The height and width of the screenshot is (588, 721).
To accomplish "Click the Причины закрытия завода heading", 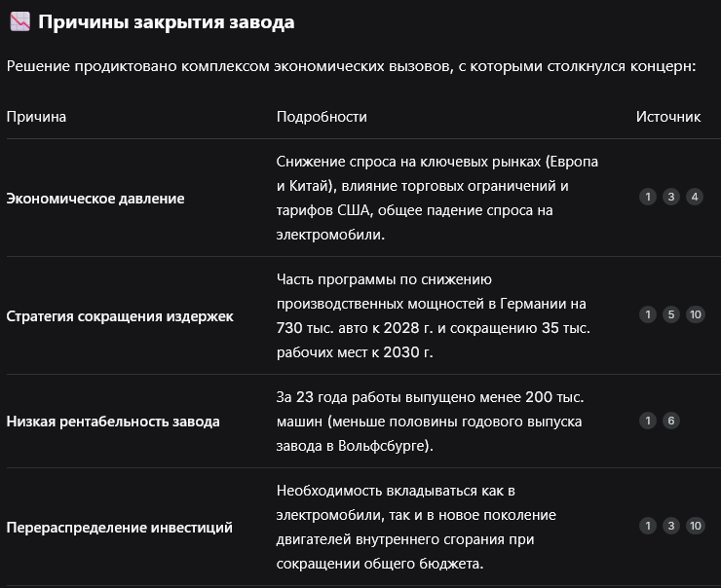I will click(167, 22).
